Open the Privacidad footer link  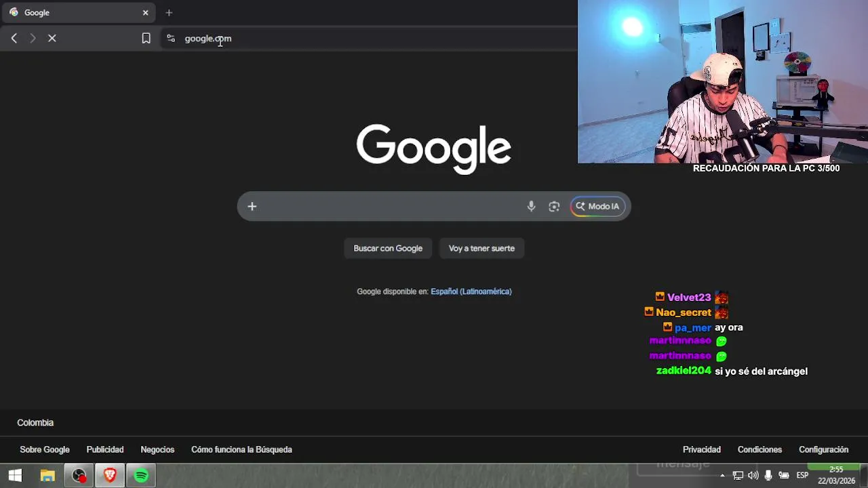(702, 449)
